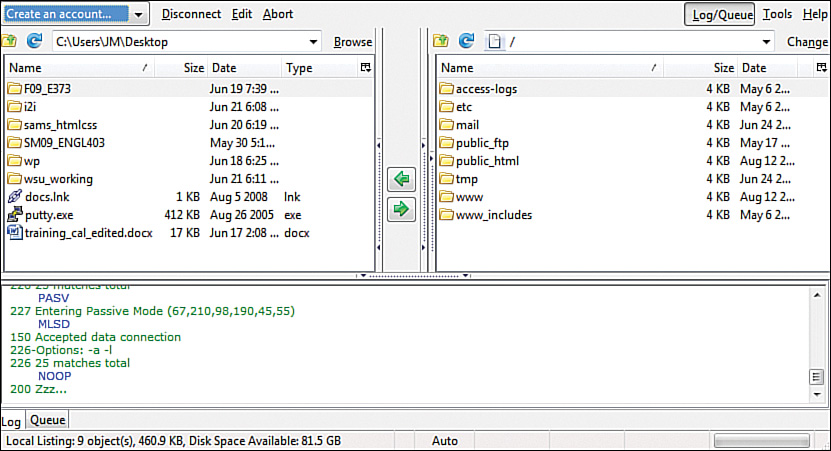The width and height of the screenshot is (831, 451).
Task: Open the Help menu
Action: (x=815, y=14)
